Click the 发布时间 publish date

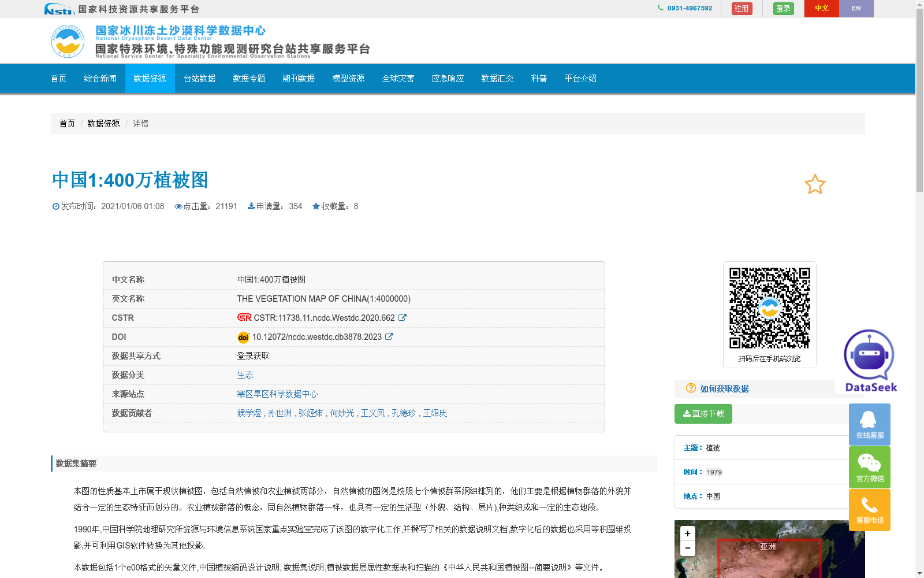tap(109, 206)
